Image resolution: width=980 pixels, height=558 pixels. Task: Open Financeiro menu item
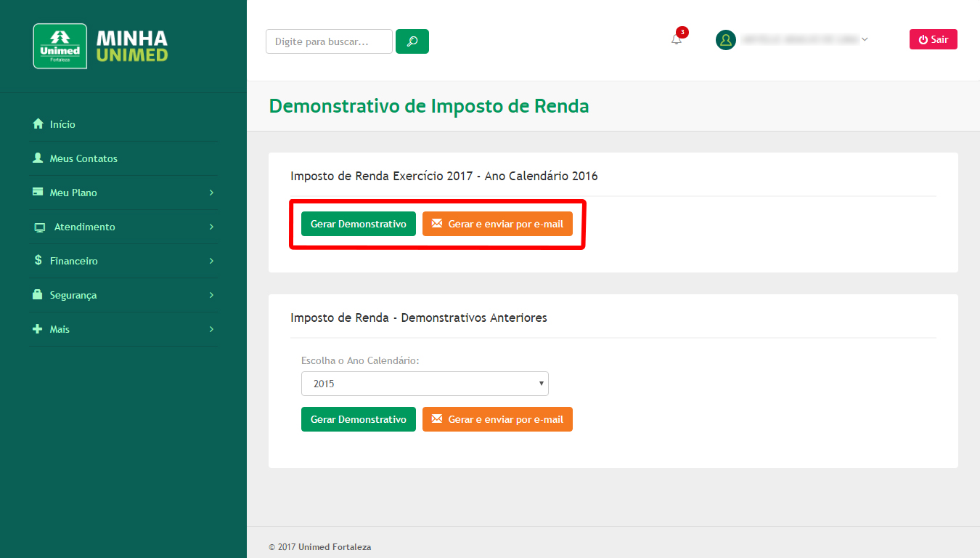123,261
